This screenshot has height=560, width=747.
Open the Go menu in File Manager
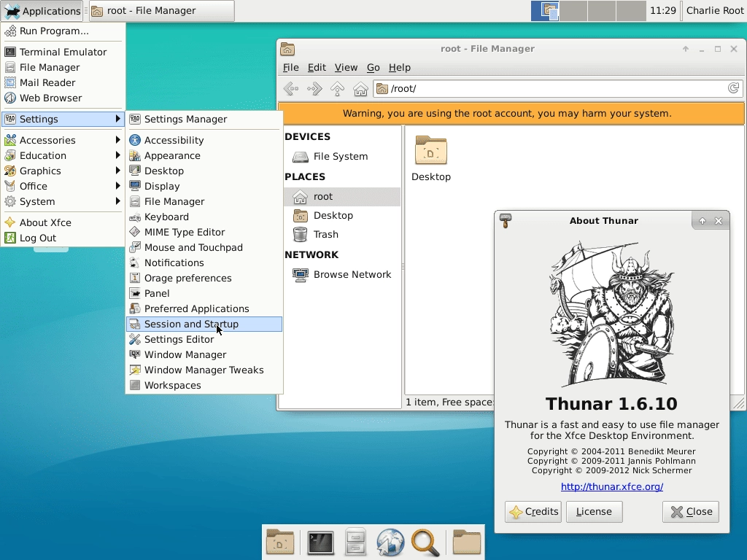click(373, 68)
